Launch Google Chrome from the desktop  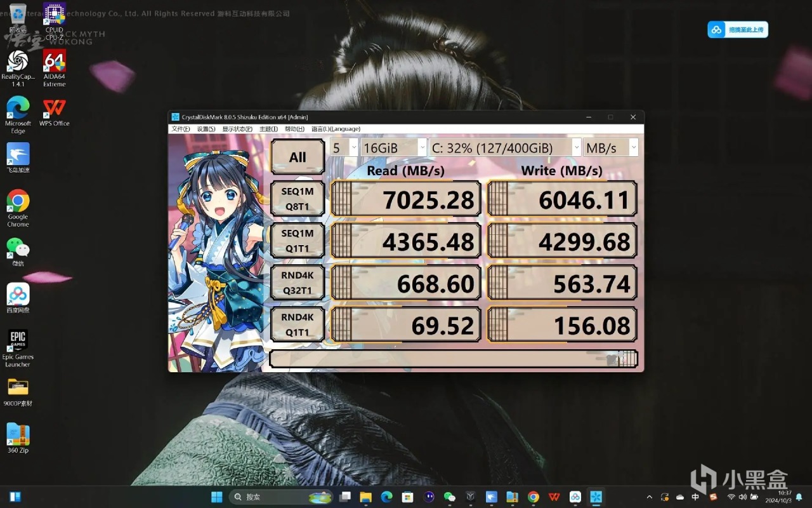[18, 208]
